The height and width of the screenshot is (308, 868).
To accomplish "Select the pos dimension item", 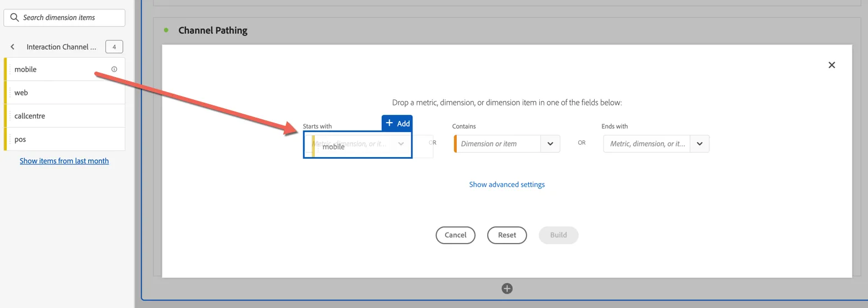I will coord(64,139).
